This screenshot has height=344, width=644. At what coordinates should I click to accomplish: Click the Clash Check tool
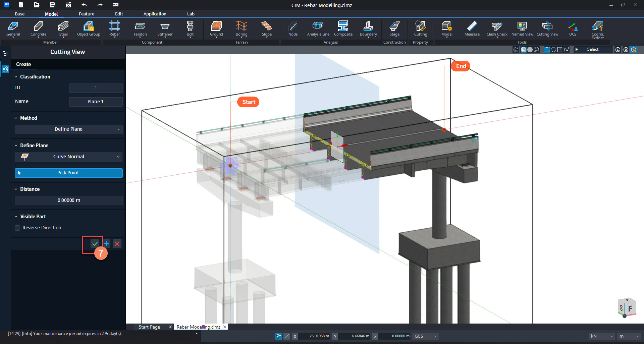pyautogui.click(x=497, y=28)
